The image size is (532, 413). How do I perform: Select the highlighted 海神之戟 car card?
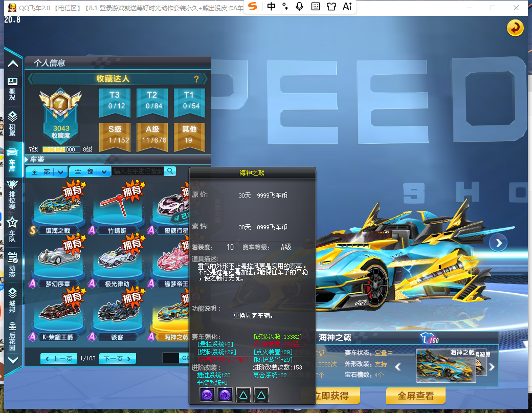point(169,316)
